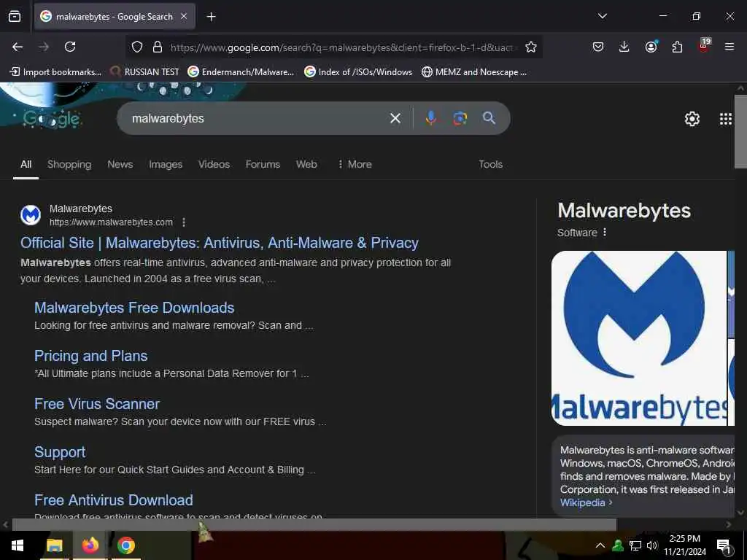Bookmark this page with star icon
Image resolution: width=747 pixels, height=560 pixels.
(531, 47)
